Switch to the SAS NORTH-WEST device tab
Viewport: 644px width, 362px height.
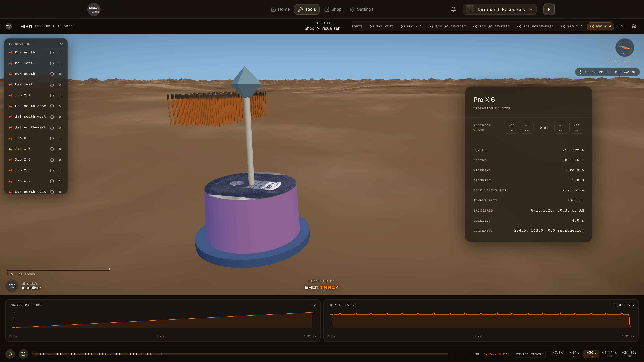535,26
